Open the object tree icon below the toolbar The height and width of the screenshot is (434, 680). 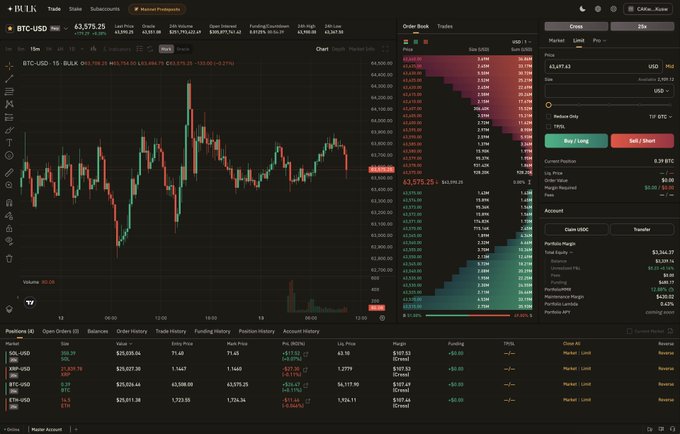(9, 309)
